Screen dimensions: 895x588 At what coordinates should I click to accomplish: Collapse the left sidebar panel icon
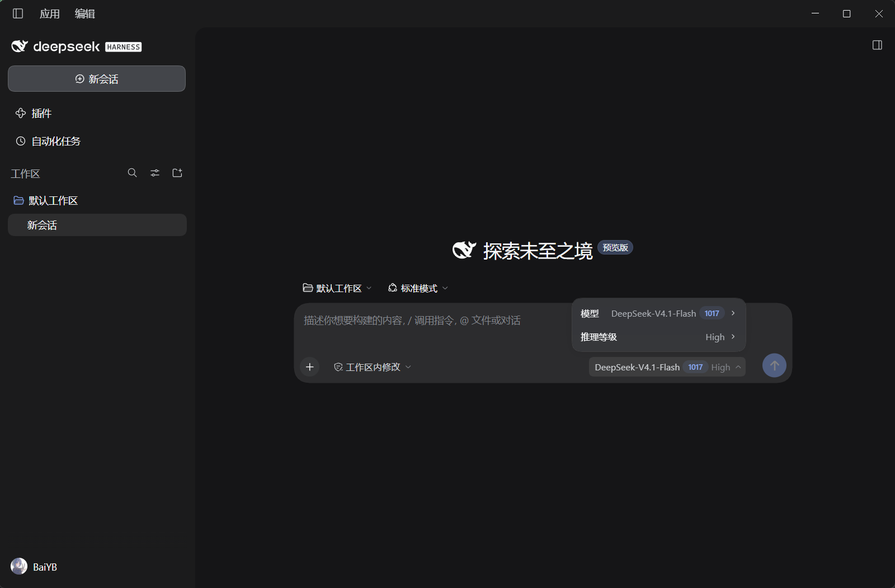pyautogui.click(x=18, y=13)
